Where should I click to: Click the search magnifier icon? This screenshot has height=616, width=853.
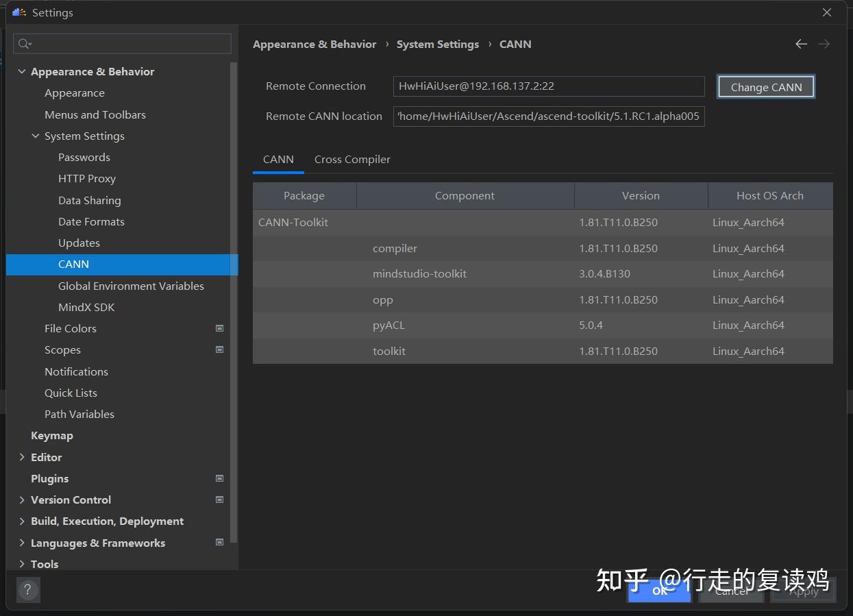point(24,44)
